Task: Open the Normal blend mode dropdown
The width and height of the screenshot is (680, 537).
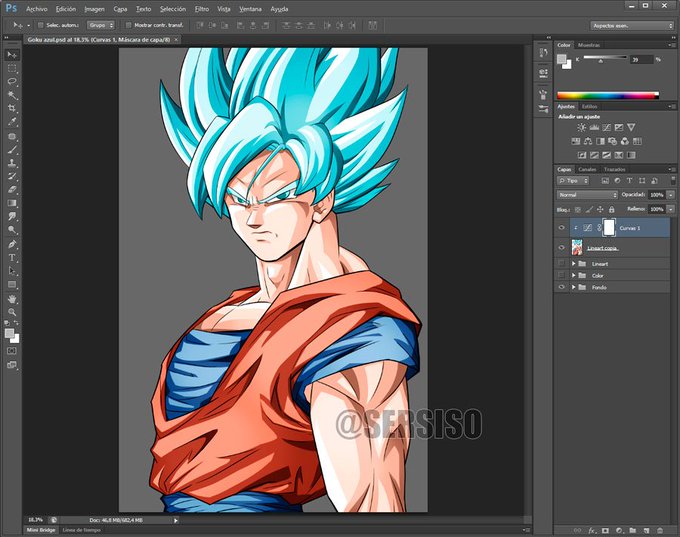Action: (x=587, y=195)
